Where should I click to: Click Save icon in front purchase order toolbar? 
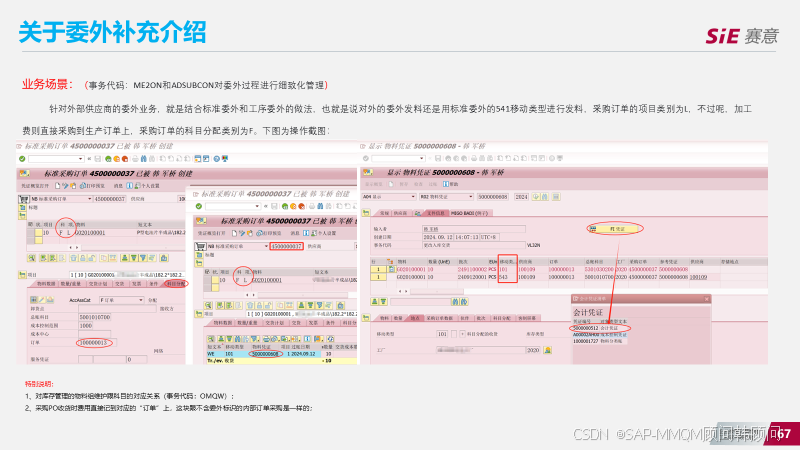pos(274,207)
